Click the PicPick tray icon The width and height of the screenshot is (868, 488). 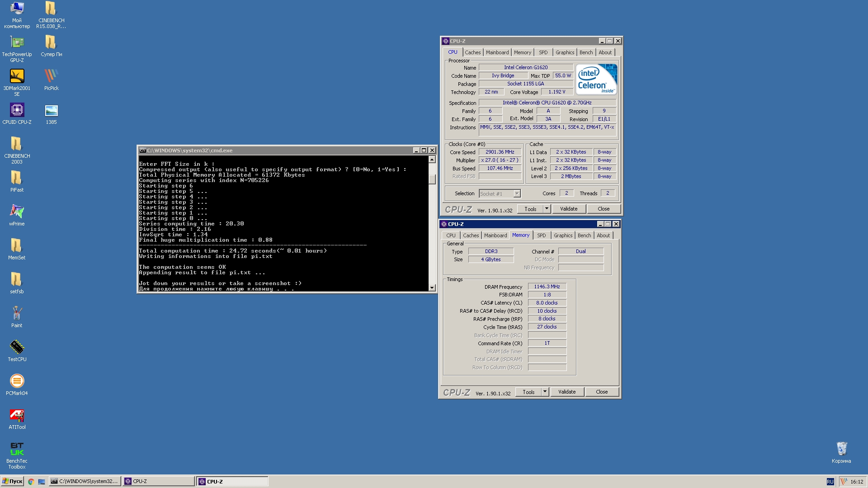coord(844,482)
